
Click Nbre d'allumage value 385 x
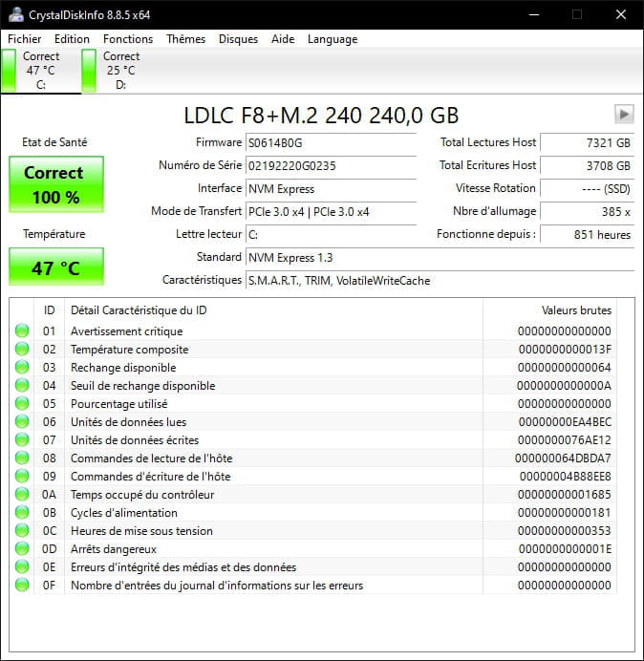(587, 212)
